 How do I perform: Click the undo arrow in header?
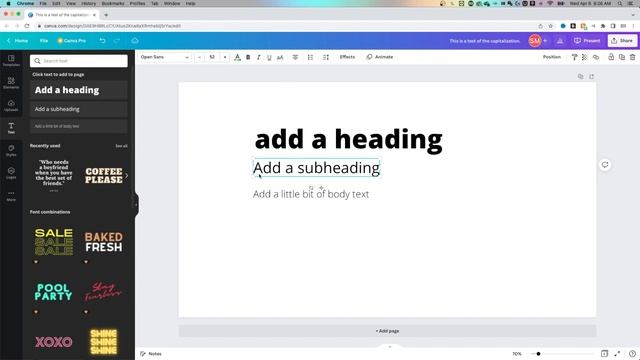pyautogui.click(x=102, y=41)
